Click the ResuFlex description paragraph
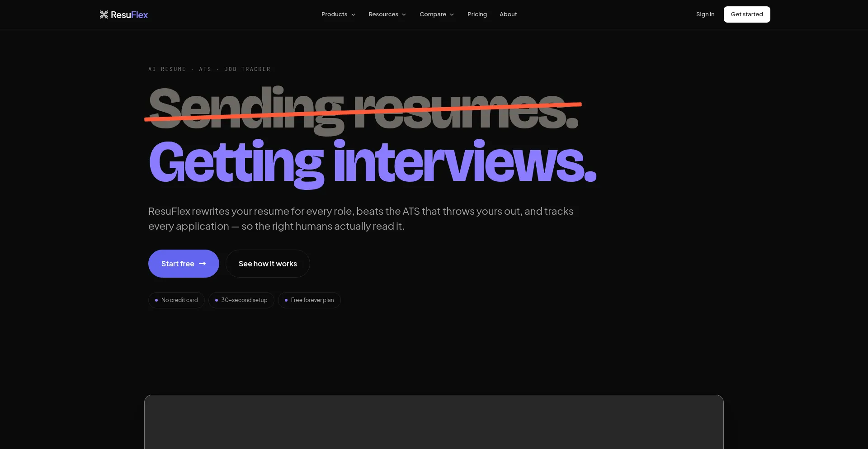This screenshot has width=868, height=449. 361,219
